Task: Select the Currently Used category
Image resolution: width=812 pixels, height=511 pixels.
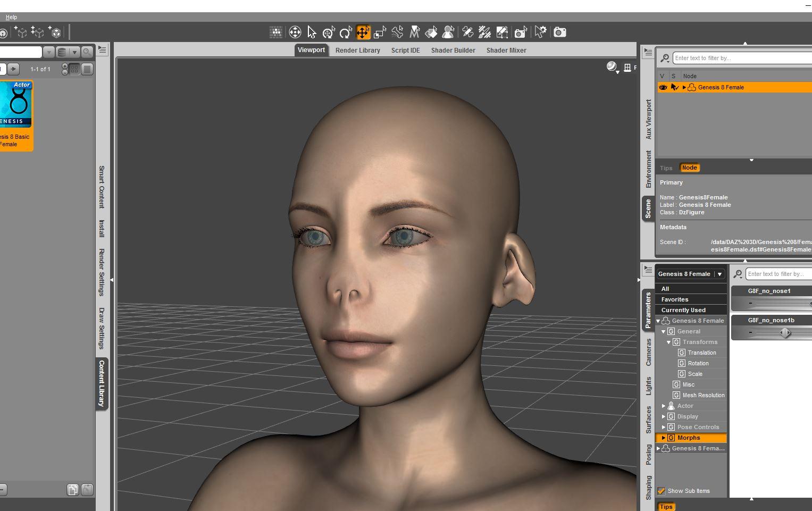Action: [691, 310]
